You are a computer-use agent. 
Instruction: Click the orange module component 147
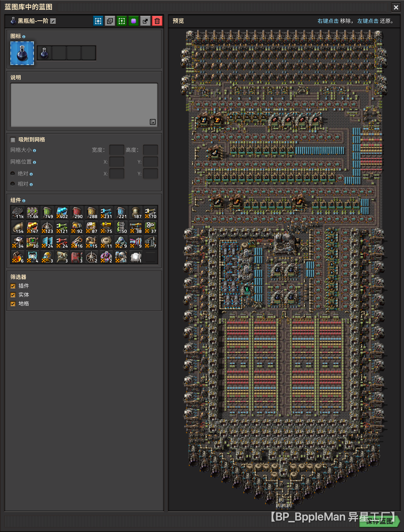tap(33, 228)
